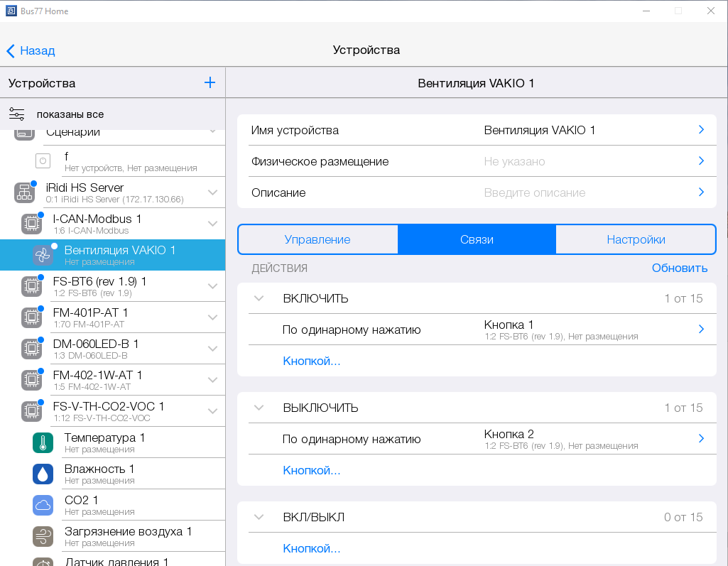
Task: Open the filter icon next to 'показаны все'
Action: 17,114
